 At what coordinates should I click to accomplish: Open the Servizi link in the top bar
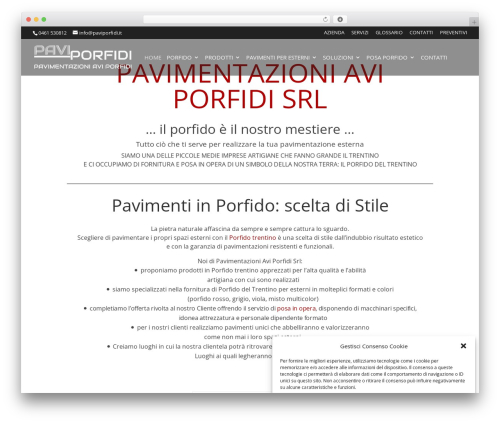pyautogui.click(x=360, y=33)
